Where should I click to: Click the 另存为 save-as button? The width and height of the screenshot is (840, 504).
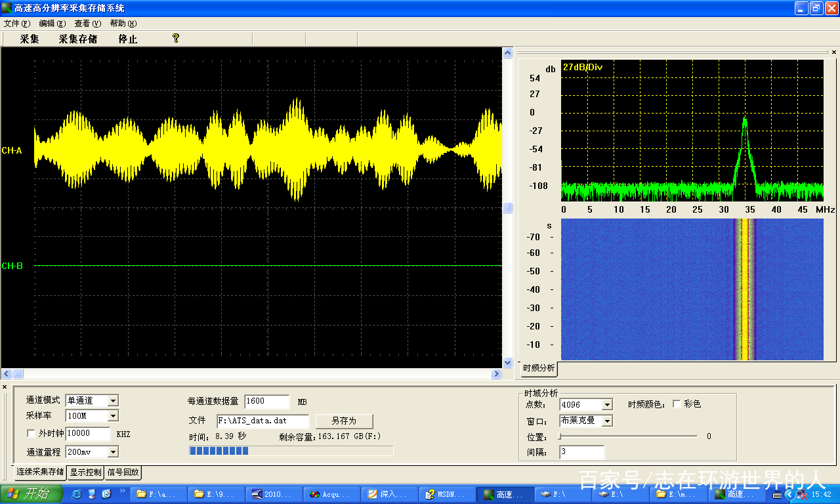pyautogui.click(x=344, y=421)
